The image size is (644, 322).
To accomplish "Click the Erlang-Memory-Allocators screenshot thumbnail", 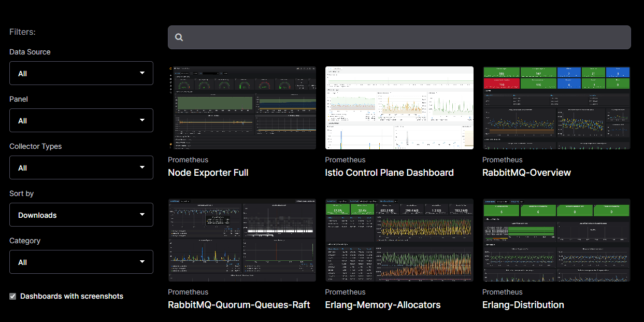I will [399, 240].
